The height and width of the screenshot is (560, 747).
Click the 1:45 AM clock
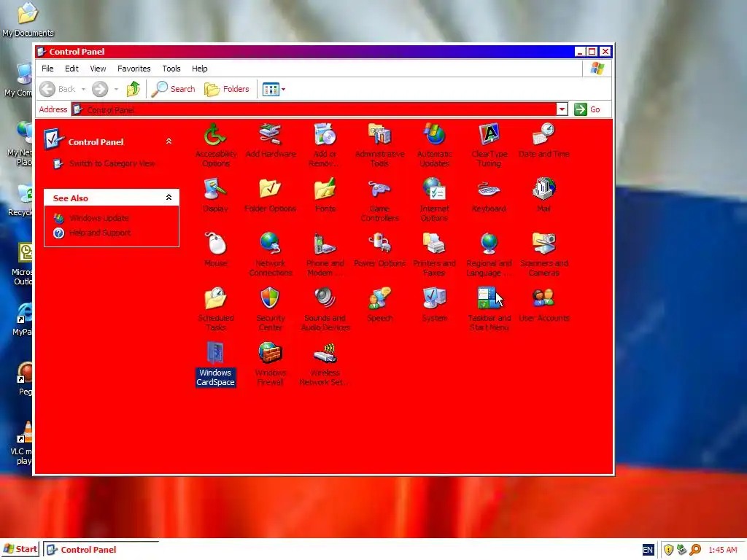(x=723, y=550)
